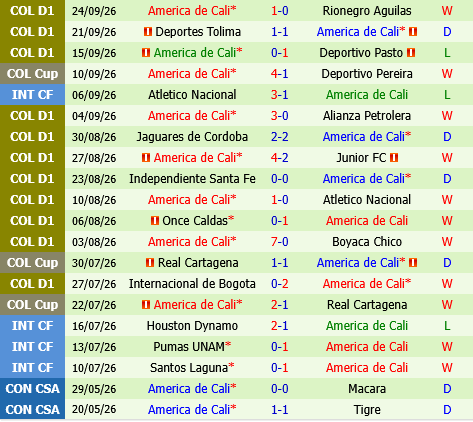This screenshot has width=473, height=422.
Task: Click COL Cup league label on 10/09/26
Action: (x=32, y=74)
